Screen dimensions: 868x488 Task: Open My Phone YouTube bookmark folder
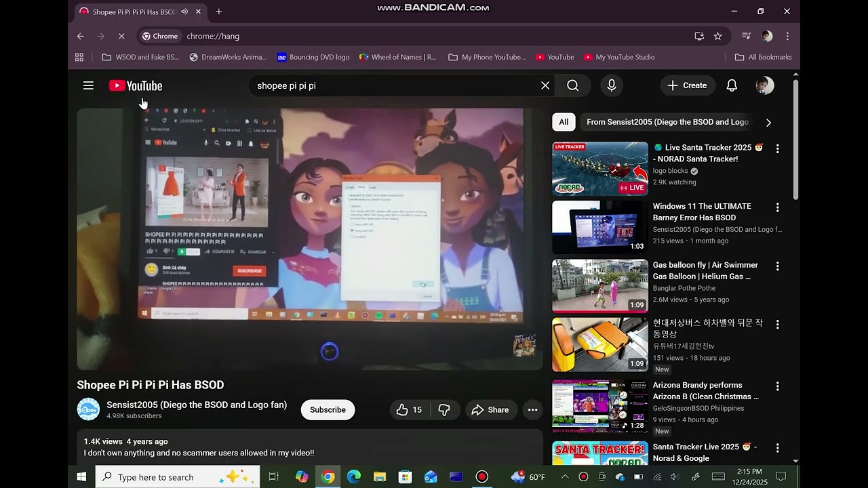[487, 57]
